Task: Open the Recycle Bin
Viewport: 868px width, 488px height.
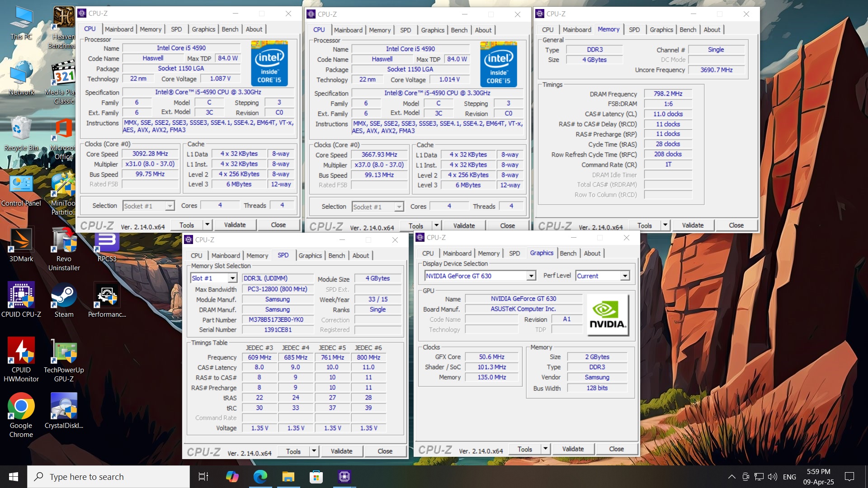Action: (21, 134)
